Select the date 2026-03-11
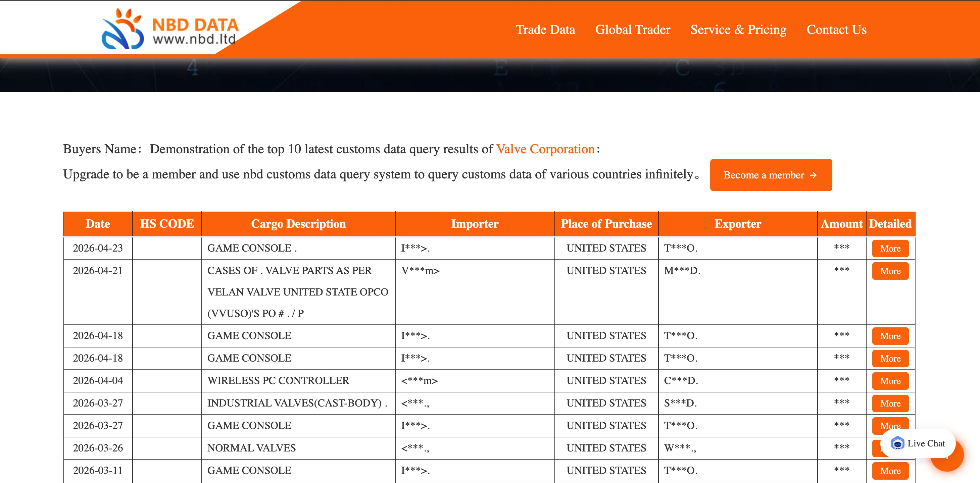 pyautogui.click(x=98, y=470)
